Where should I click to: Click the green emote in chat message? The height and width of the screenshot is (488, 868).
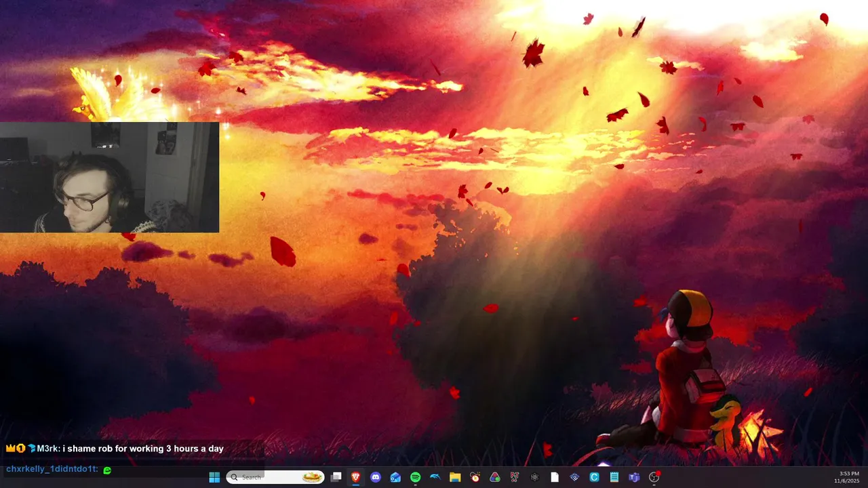pyautogui.click(x=106, y=470)
